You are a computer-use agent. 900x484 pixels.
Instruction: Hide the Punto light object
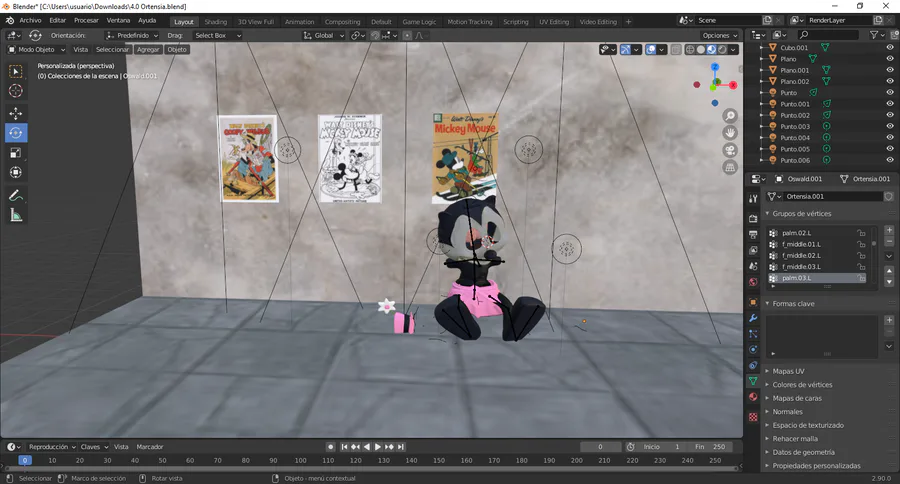pos(890,92)
